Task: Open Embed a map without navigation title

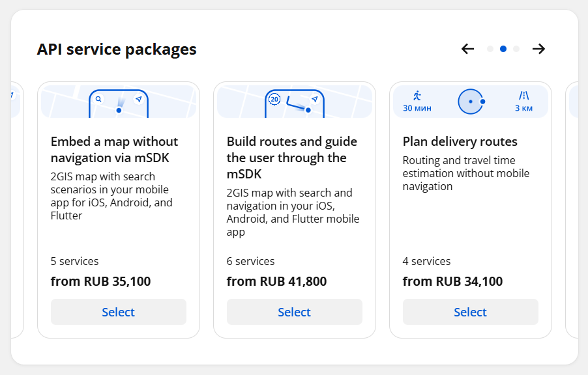Action: point(114,150)
